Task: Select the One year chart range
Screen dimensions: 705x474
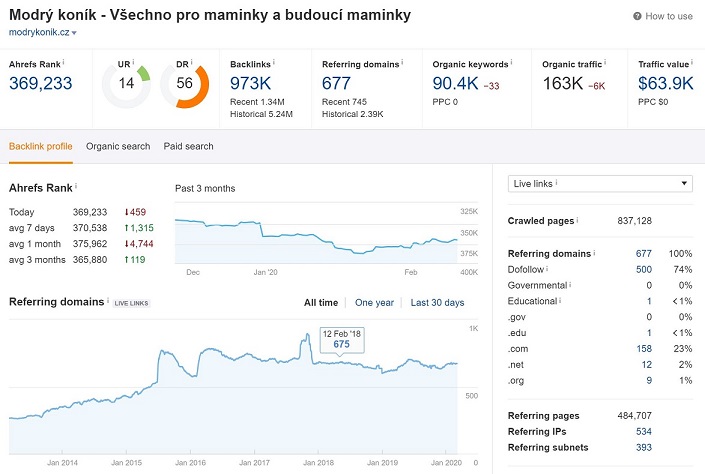Action: (374, 303)
